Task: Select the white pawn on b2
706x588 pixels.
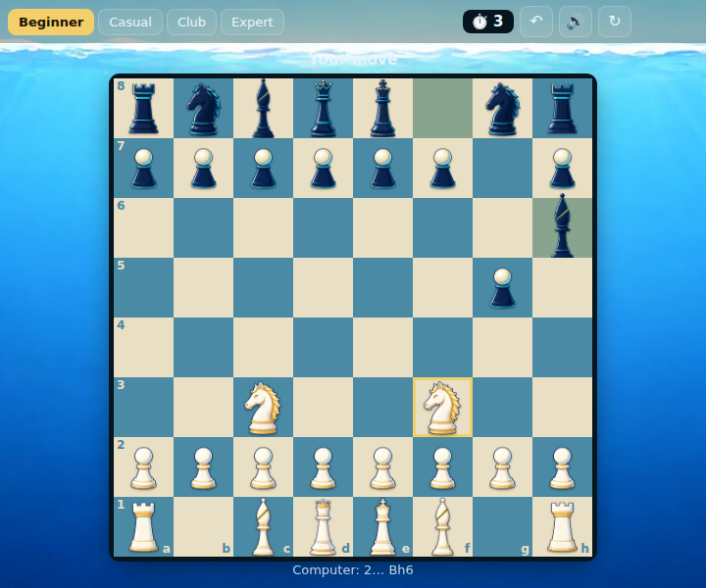Action: [x=203, y=467]
